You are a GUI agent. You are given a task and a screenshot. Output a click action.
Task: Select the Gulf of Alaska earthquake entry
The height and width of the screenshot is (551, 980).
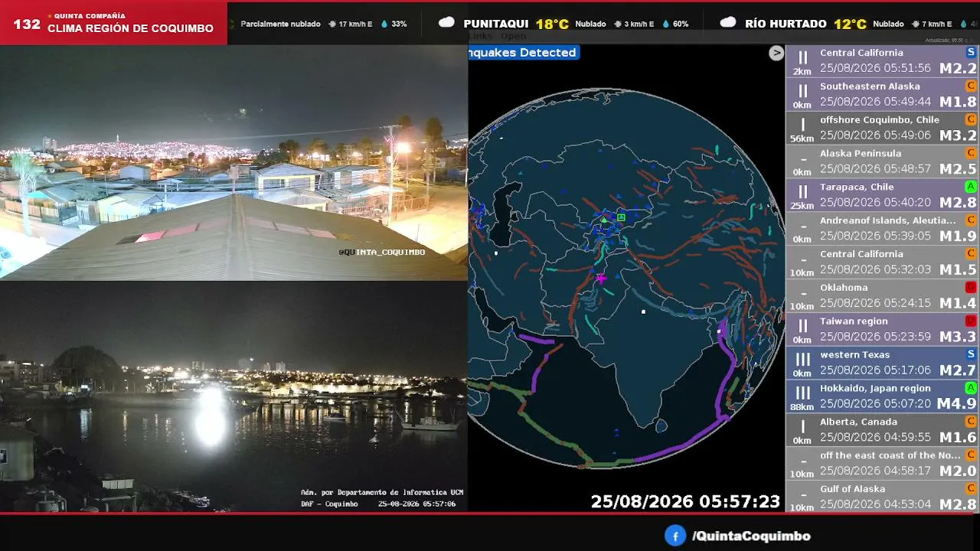[x=883, y=497]
